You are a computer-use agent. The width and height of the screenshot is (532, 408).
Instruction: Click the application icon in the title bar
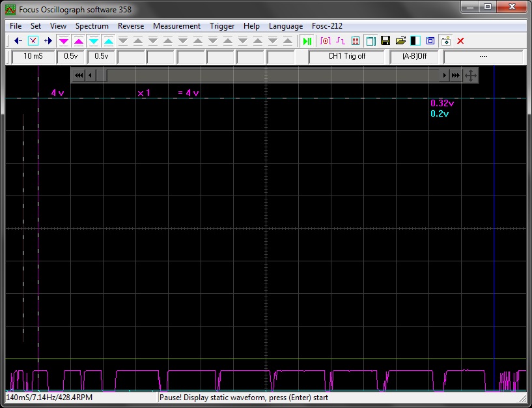pos(10,10)
